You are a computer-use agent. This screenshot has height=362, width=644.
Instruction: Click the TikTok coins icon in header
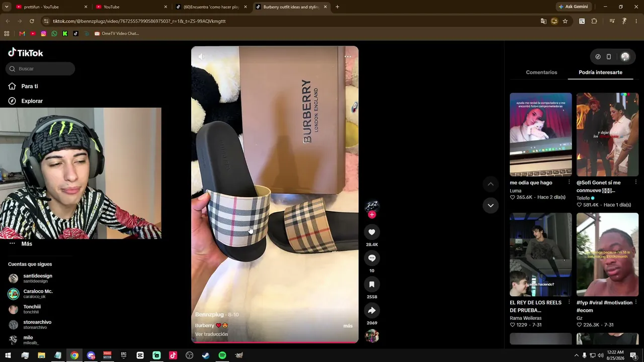click(598, 57)
